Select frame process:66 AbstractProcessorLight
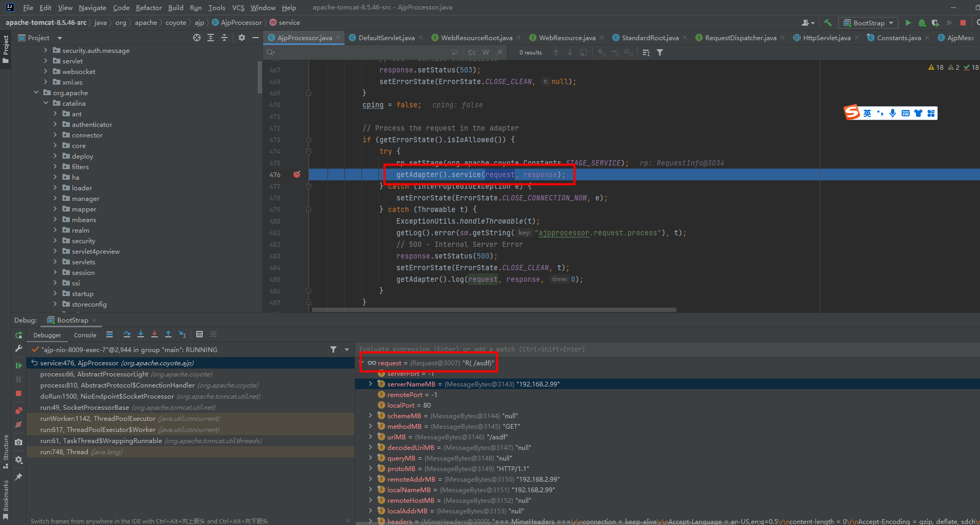This screenshot has width=980, height=525. point(190,374)
